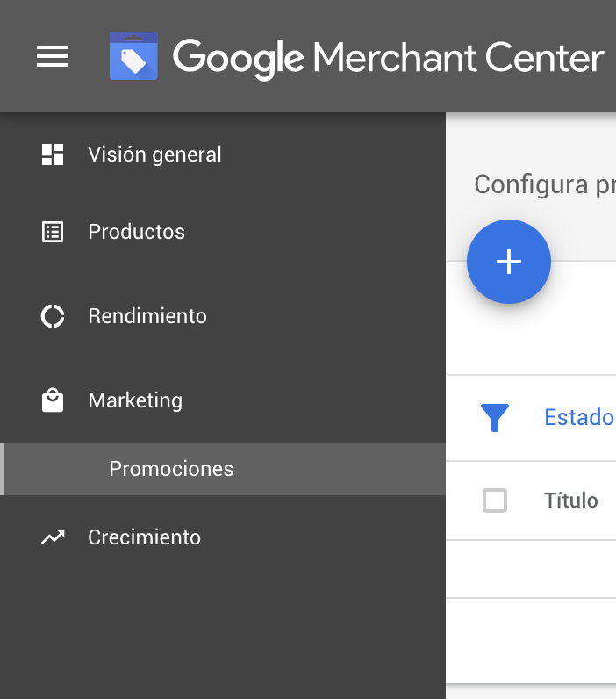This screenshot has width=616, height=699.
Task: Sort by the Título column header
Action: tap(571, 501)
